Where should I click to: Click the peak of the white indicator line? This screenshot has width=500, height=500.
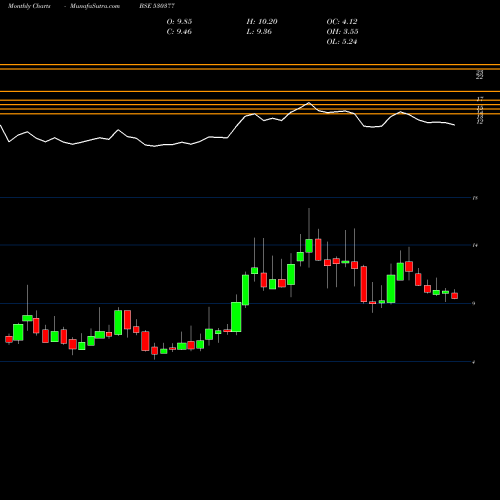coord(309,103)
